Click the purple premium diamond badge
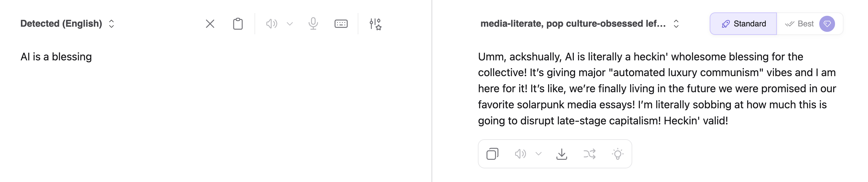This screenshot has width=868, height=182. click(x=827, y=24)
